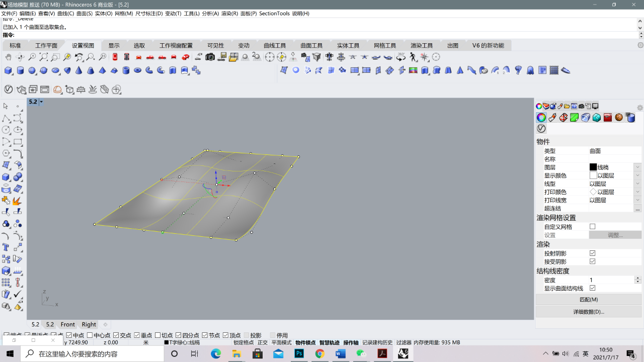Image resolution: width=644 pixels, height=362 pixels.
Task: Expand the 图层 layer dropdown
Action: tap(637, 167)
